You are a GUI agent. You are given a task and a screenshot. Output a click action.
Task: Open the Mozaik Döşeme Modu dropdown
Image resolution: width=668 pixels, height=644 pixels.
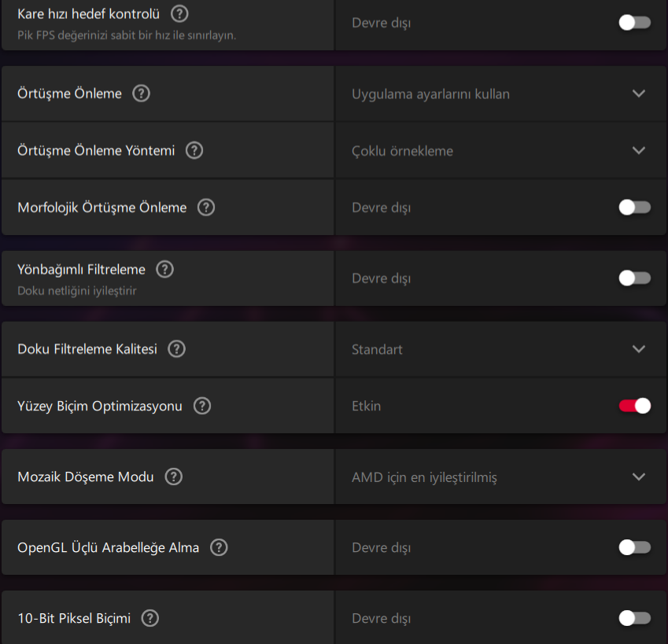pyautogui.click(x=638, y=477)
